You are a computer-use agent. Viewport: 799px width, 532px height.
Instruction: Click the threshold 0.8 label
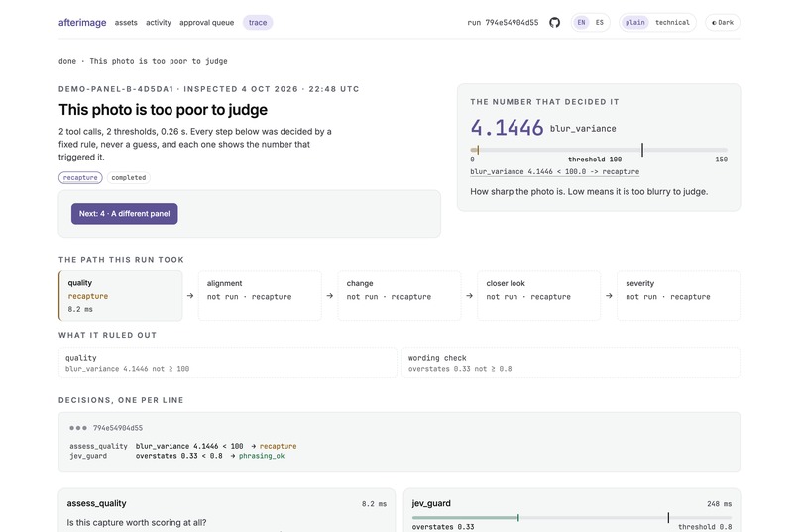click(x=705, y=527)
